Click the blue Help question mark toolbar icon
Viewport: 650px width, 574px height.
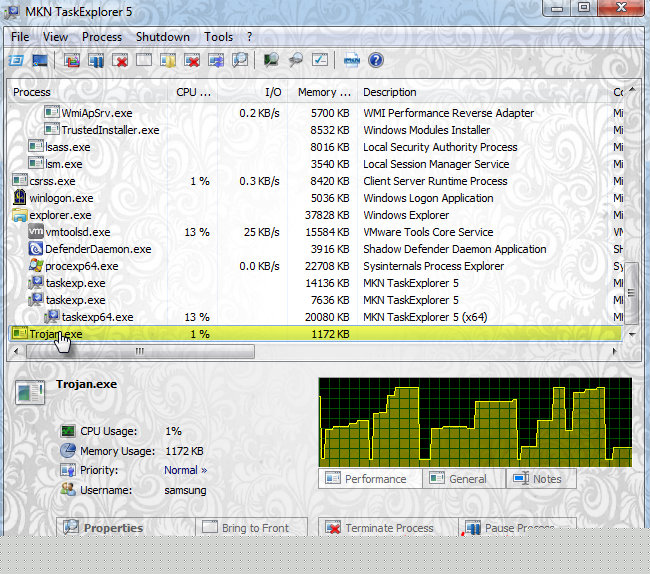point(376,61)
